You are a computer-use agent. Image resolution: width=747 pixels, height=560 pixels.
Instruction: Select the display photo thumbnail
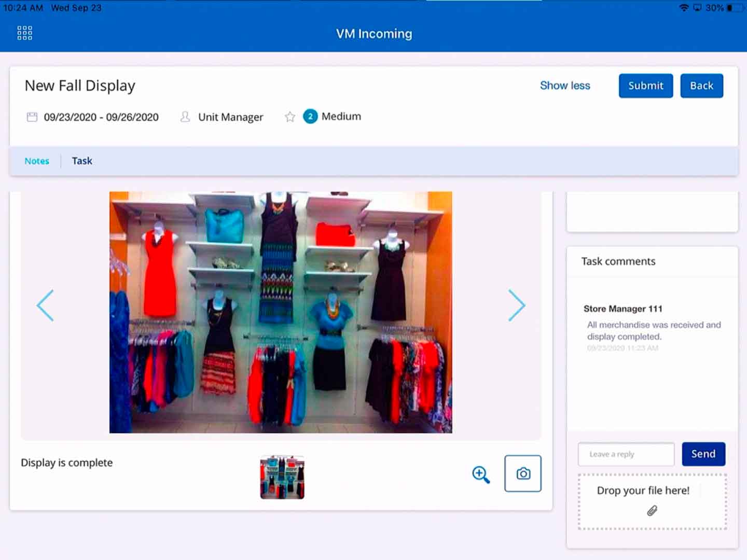[282, 477]
